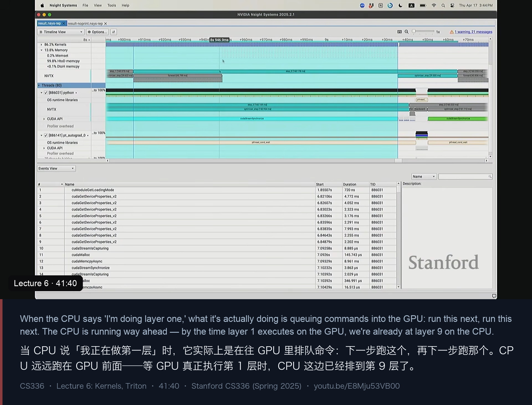Sort events by the Start column header
532x405 pixels.
click(329, 184)
